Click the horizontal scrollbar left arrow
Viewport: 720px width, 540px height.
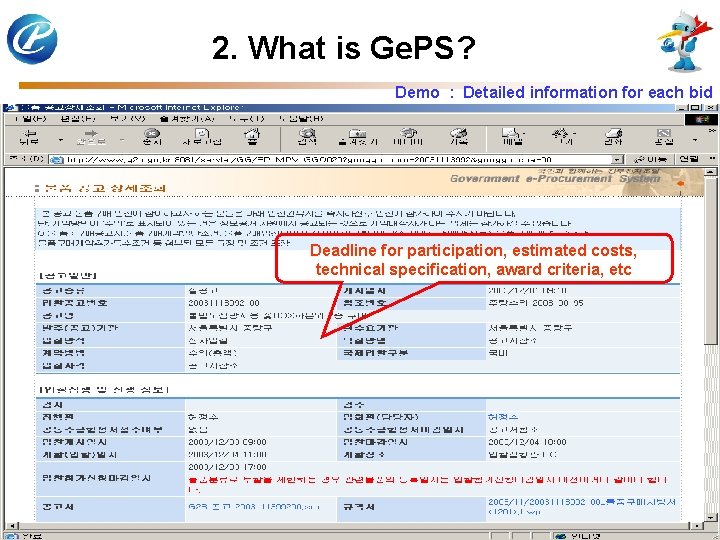[10, 525]
